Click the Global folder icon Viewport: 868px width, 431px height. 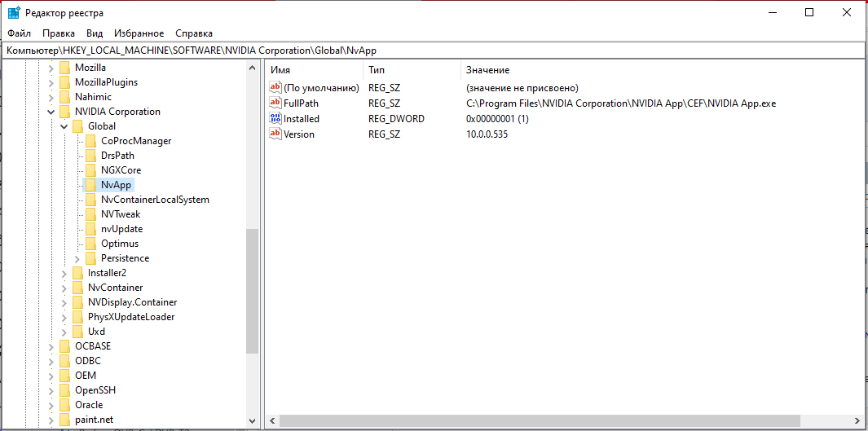coord(78,126)
